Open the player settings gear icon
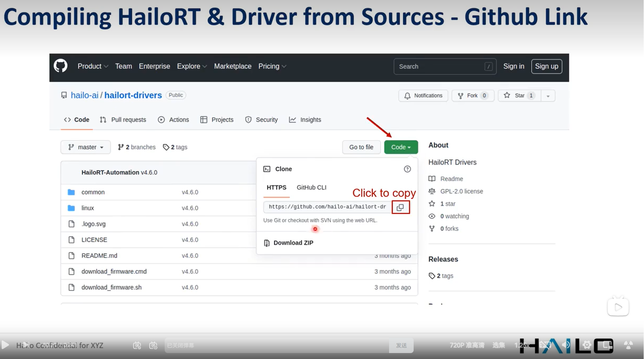 coord(587,345)
